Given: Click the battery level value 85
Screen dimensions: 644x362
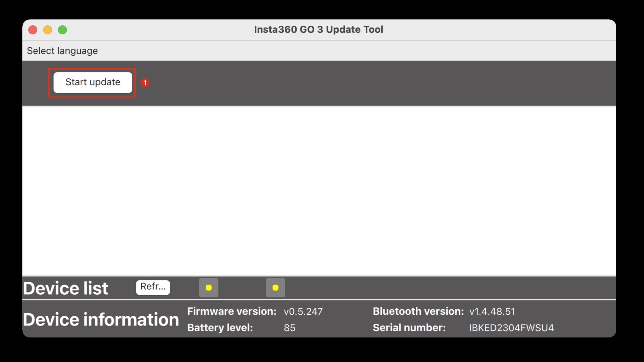Looking at the screenshot, I should 290,328.
